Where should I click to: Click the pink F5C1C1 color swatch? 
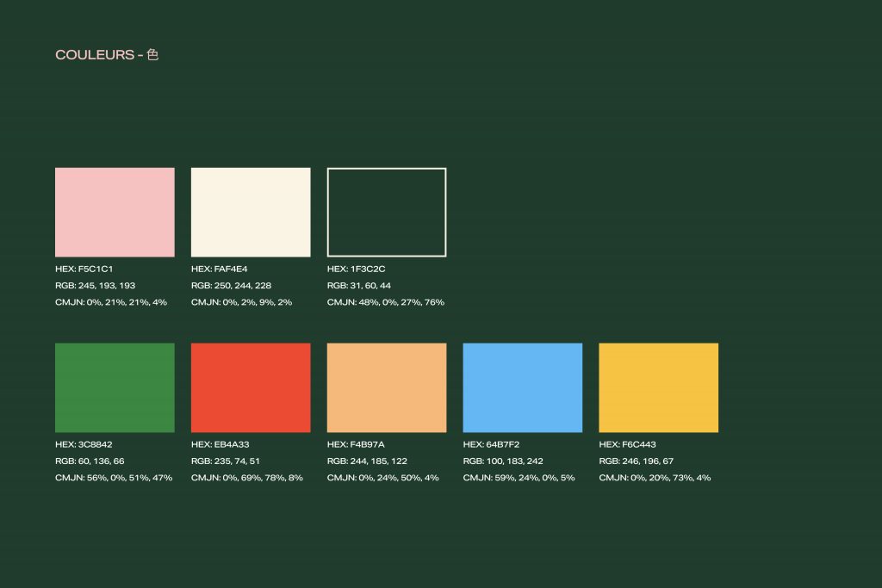pos(115,212)
